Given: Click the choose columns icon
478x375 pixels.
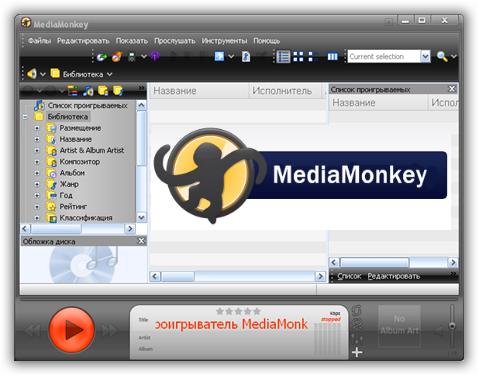Looking at the screenshot, I should point(332,57).
